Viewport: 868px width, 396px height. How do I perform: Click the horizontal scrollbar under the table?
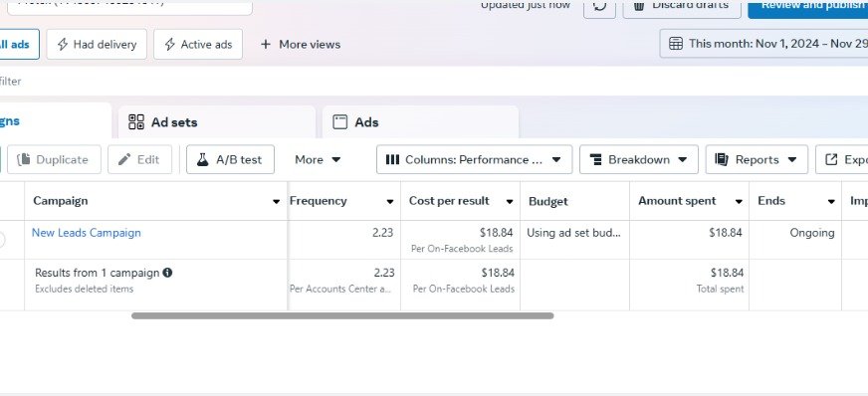click(x=342, y=315)
